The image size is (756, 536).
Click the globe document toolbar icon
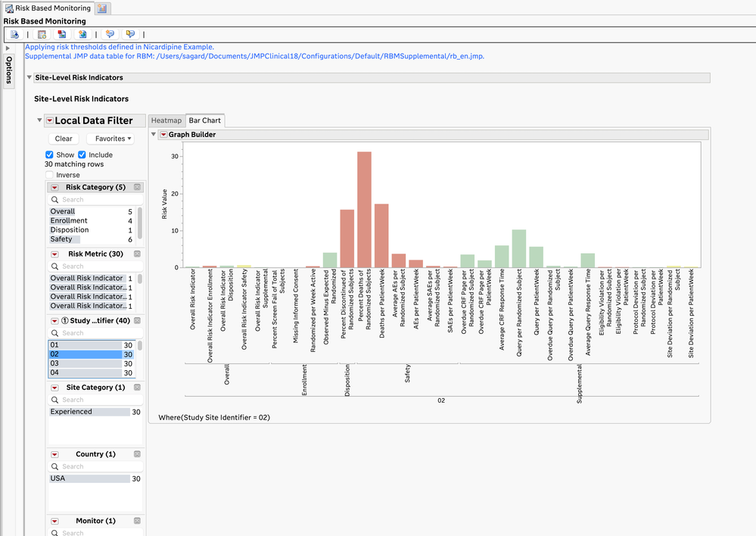click(x=82, y=34)
